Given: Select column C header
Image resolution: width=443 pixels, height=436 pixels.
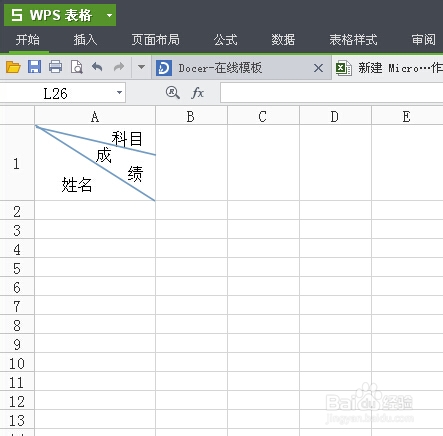Looking at the screenshot, I should 263,116.
